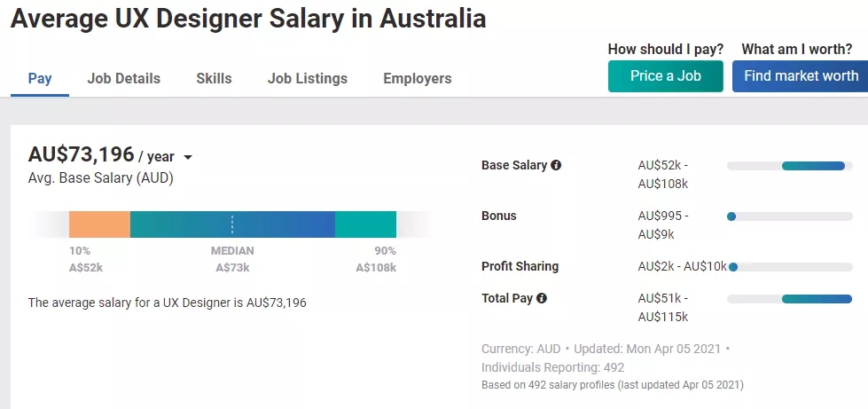Screen dimensions: 868x409
Task: Click the AU$73,196 average salary figure
Action: tap(82, 154)
